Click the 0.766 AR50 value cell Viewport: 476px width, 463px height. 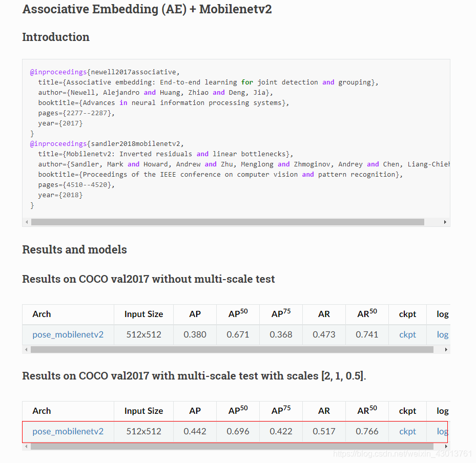click(367, 431)
